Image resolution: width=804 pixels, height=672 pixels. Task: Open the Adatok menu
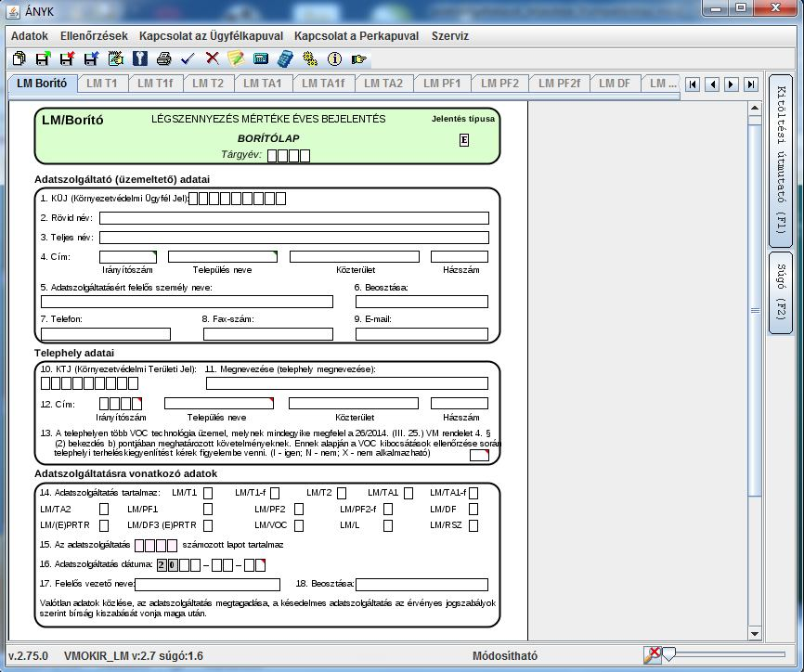30,36
